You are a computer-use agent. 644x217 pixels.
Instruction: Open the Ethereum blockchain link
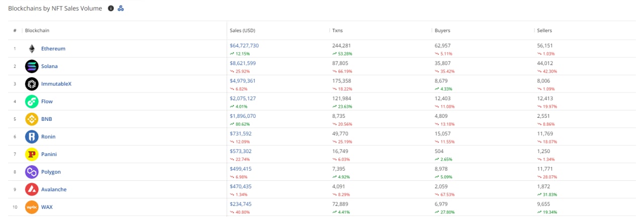(x=53, y=49)
